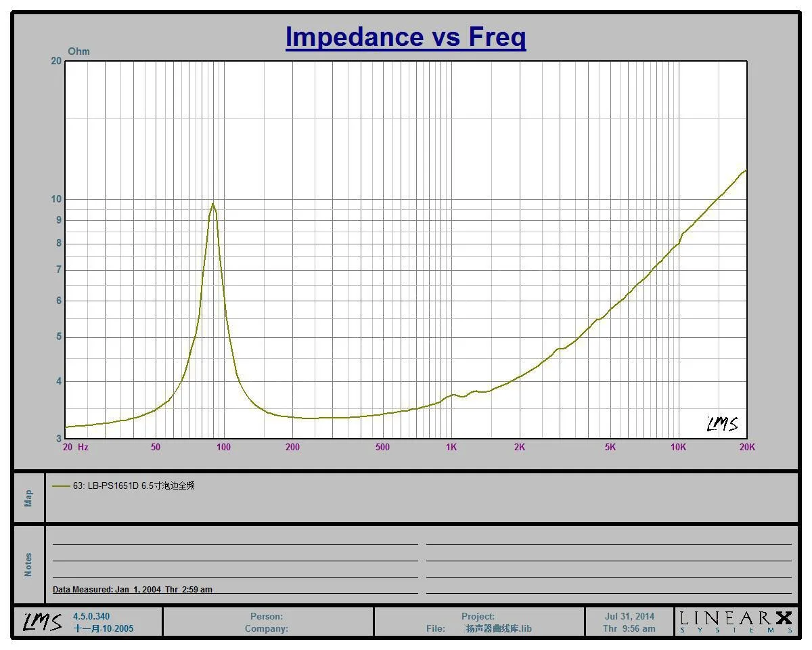Screen dimensions: 812x650
Task: Click the "2K" frequency axis label
Action: click(520, 447)
